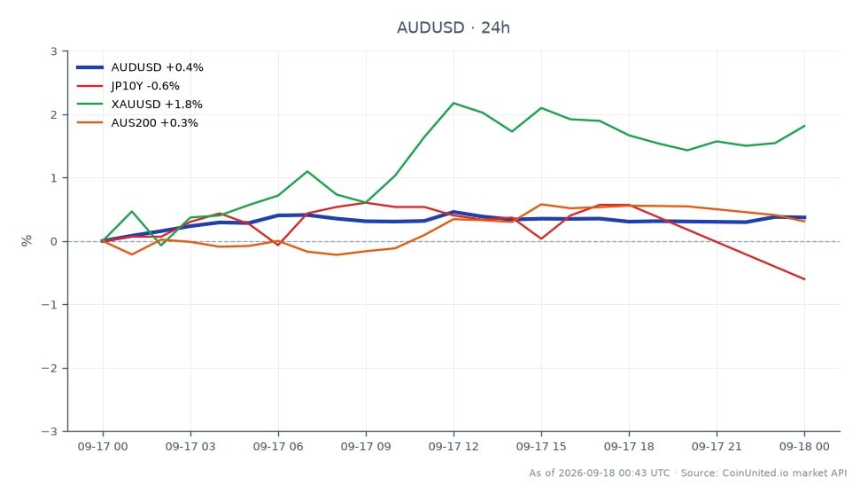
Task: Click the JP10Y red legend line swatch
Action: coord(89,86)
